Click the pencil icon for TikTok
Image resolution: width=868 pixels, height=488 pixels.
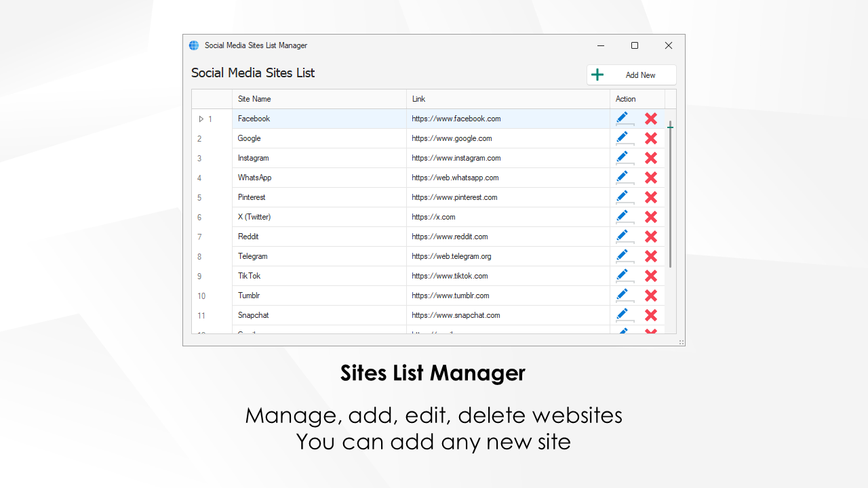pyautogui.click(x=623, y=276)
